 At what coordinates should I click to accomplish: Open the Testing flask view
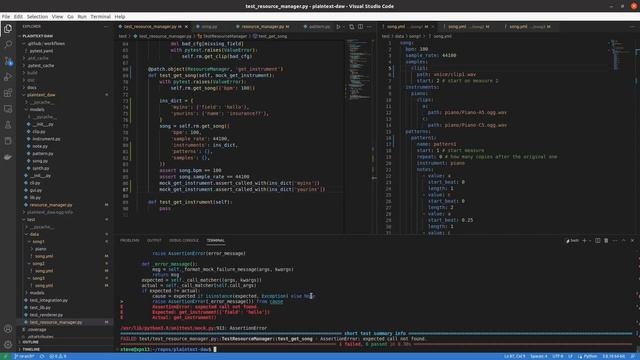tap(8, 125)
